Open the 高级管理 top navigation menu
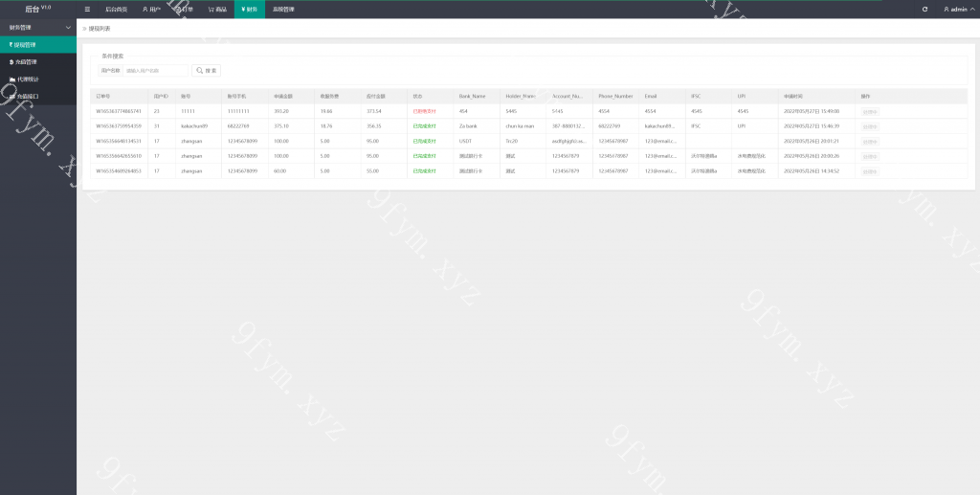This screenshot has width=980, height=495. click(x=283, y=10)
